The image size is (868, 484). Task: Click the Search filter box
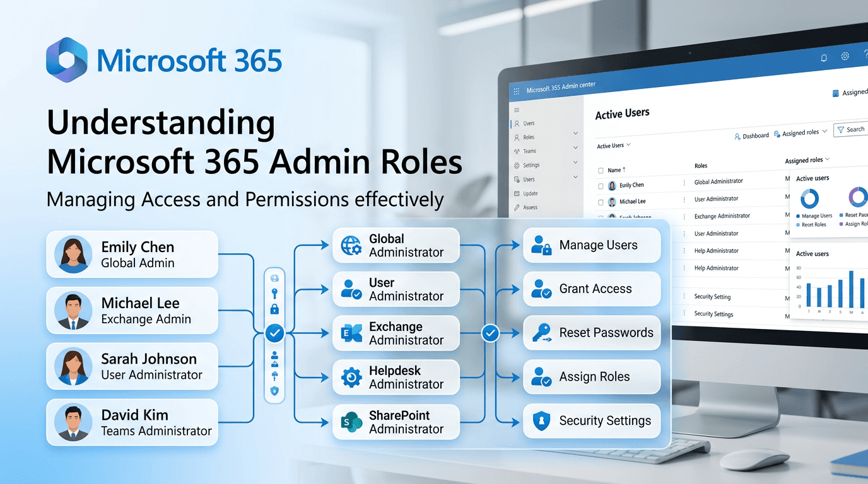click(x=853, y=129)
